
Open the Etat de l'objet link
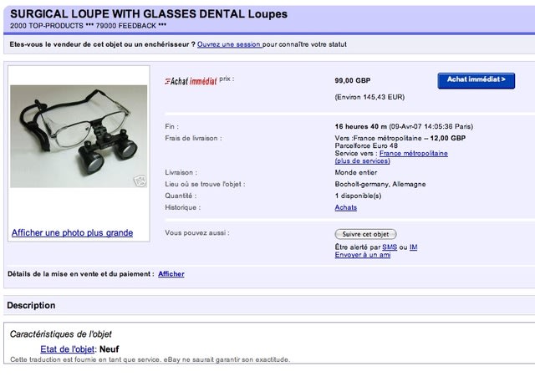tap(68, 349)
